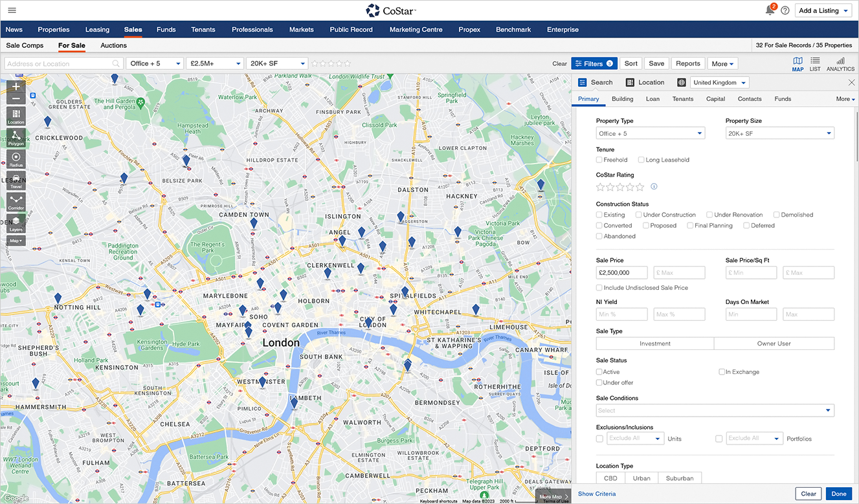
Task: Click the Location panel icon
Action: [630, 82]
